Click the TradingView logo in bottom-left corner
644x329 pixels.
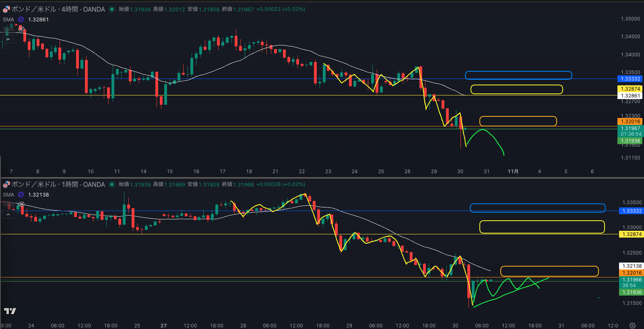click(x=10, y=311)
